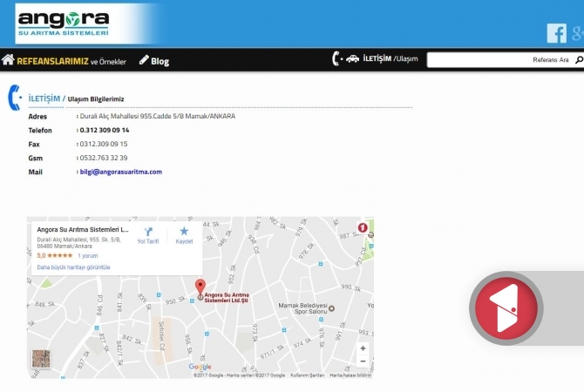Open the 1 yorum review link
Image resolution: width=584 pixels, height=392 pixels.
coord(88,256)
